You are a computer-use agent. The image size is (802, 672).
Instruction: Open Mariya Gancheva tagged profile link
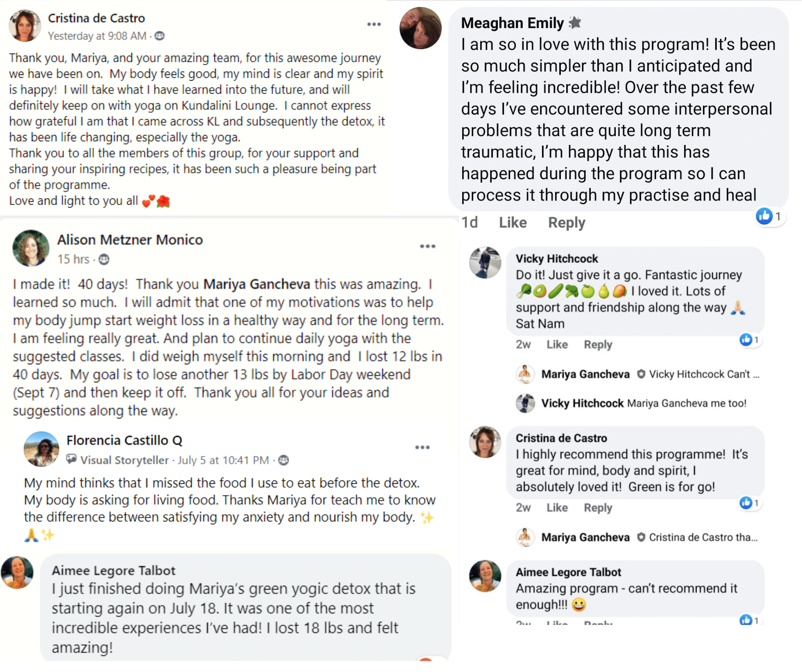point(256,284)
